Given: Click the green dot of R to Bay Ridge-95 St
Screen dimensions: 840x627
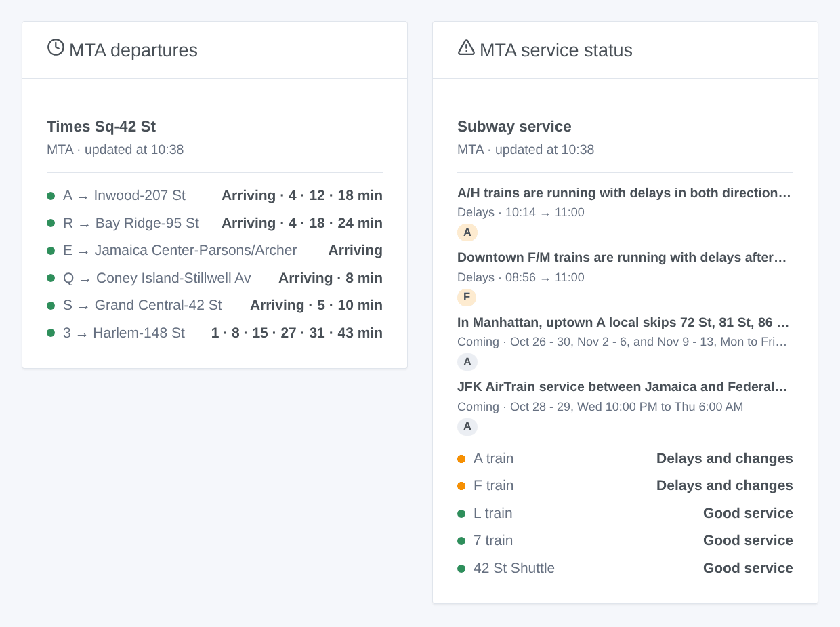Looking at the screenshot, I should coord(51,223).
